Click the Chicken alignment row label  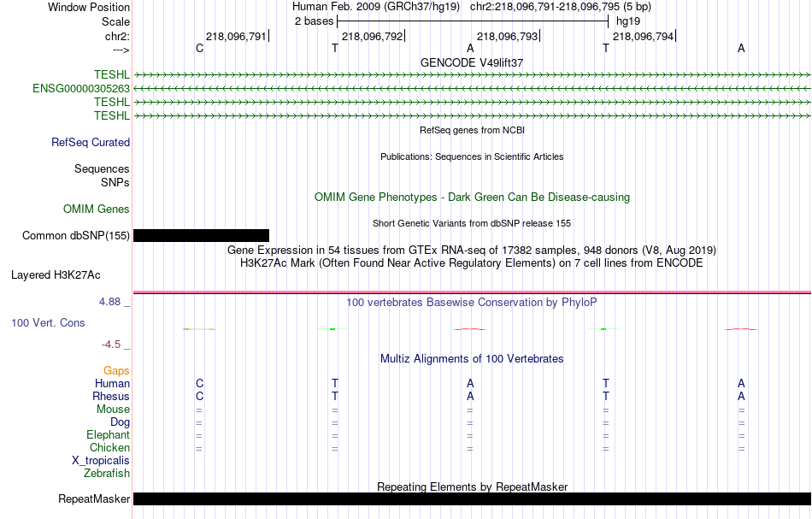(109, 447)
